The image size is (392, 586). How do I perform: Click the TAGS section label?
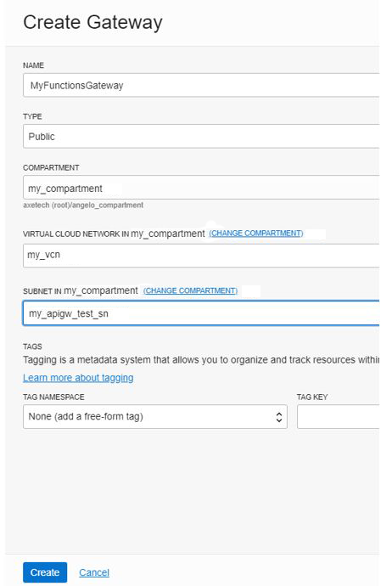(x=32, y=347)
